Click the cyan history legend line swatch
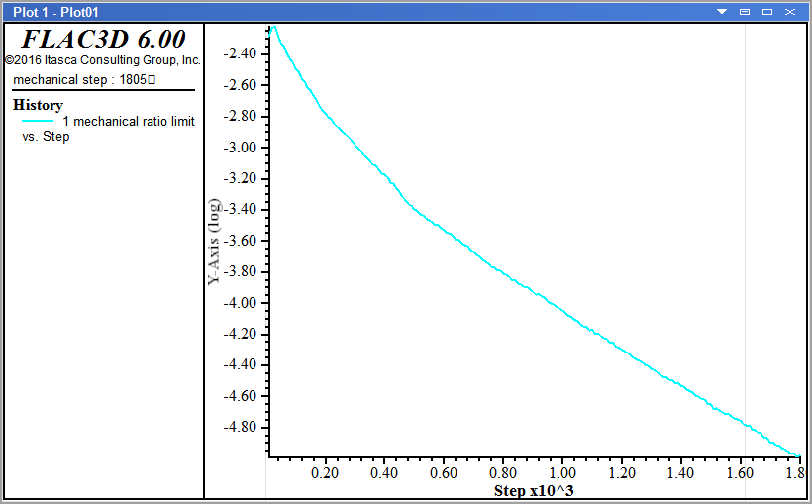Viewport: 812px width, 504px height. [x=38, y=121]
